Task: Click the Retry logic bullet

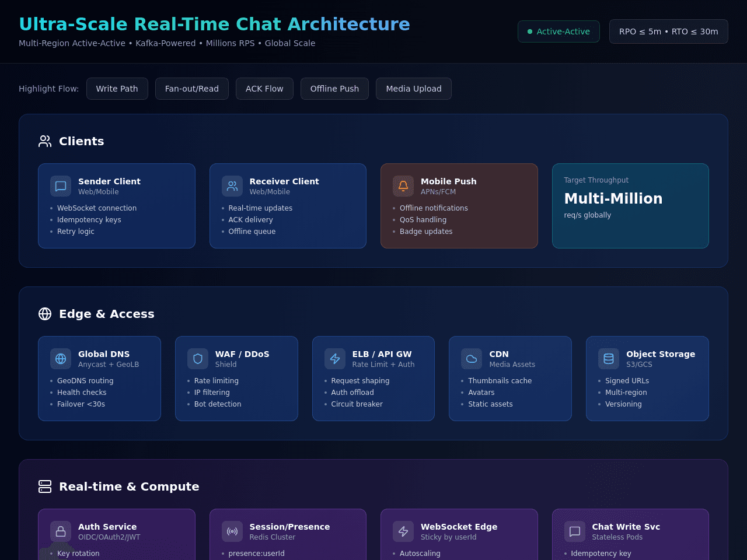Action: [x=76, y=232]
